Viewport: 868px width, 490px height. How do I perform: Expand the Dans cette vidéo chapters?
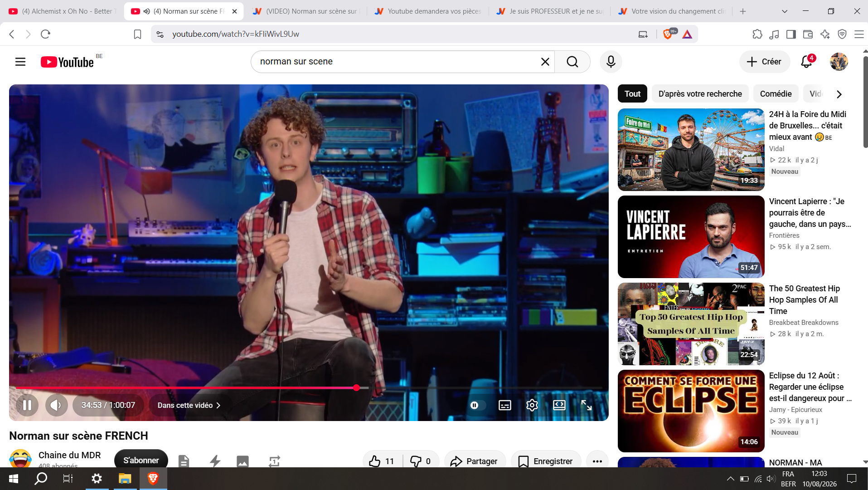pos(189,405)
